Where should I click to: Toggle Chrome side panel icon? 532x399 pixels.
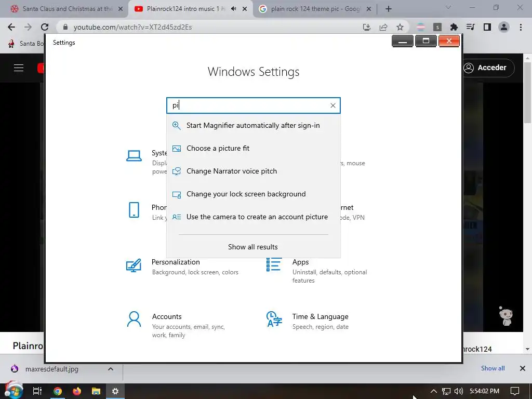pos(487,27)
